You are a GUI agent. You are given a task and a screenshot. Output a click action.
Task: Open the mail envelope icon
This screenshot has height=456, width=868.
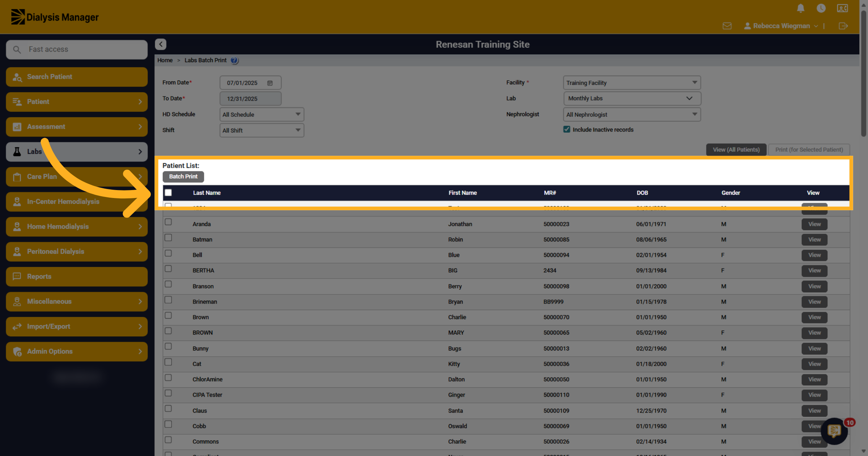coord(727,26)
